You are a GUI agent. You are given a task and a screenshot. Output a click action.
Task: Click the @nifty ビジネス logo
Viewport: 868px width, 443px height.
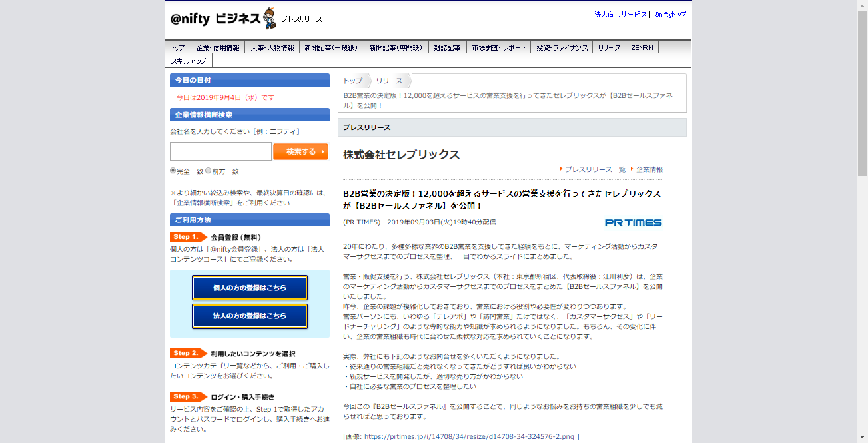pos(215,19)
